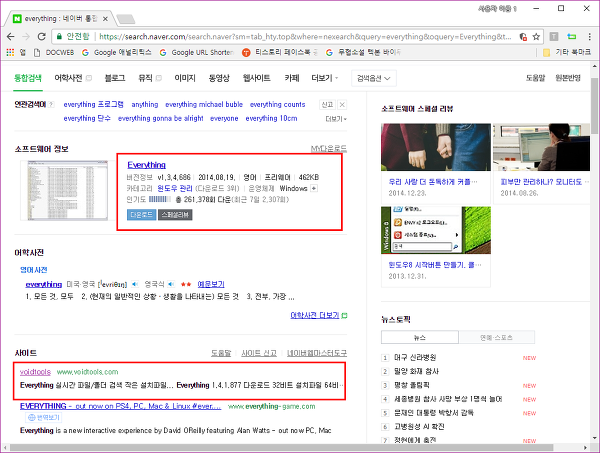Click the green icon beside 어학사전 더보기
The image size is (600, 453).
344,316
